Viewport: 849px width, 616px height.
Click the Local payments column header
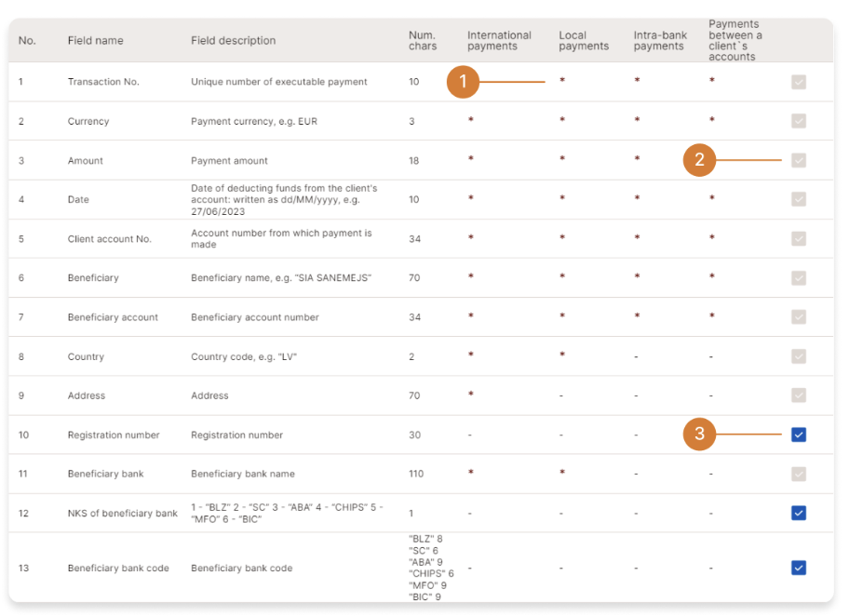coord(584,41)
